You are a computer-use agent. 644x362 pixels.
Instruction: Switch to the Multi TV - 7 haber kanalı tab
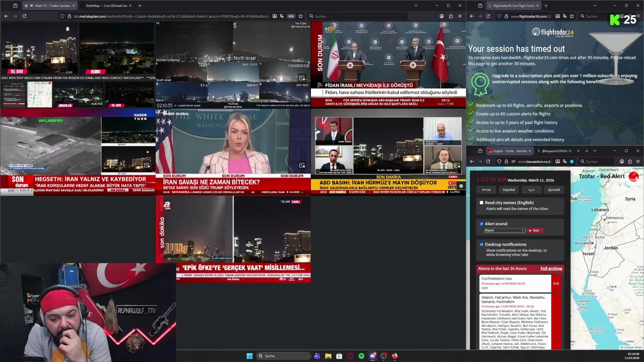49,6
